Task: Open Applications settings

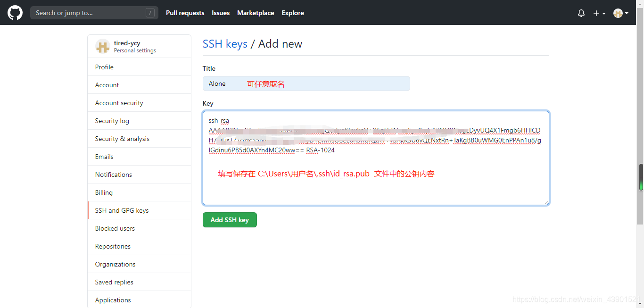Action: pyautogui.click(x=140, y=300)
